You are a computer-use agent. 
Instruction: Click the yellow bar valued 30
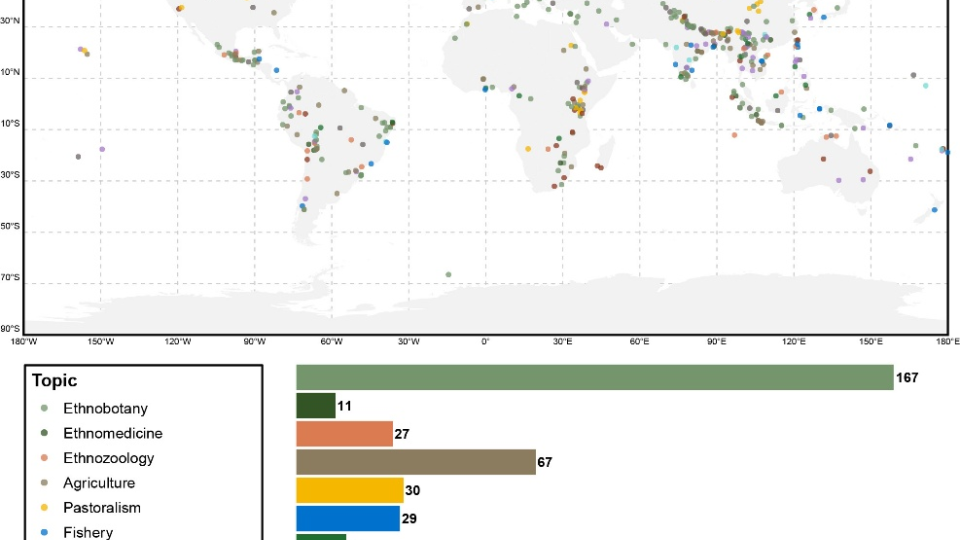349,490
